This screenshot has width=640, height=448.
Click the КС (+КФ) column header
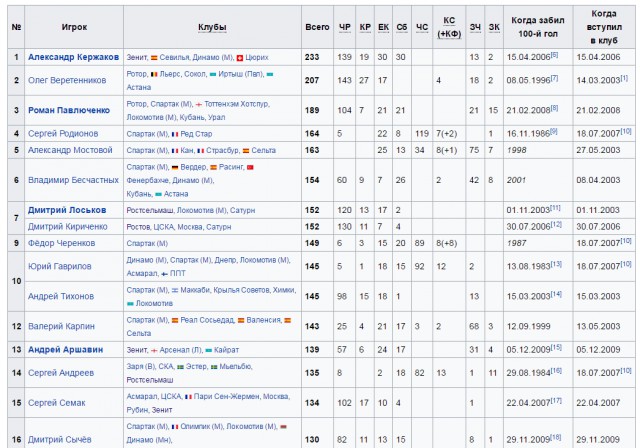click(449, 27)
